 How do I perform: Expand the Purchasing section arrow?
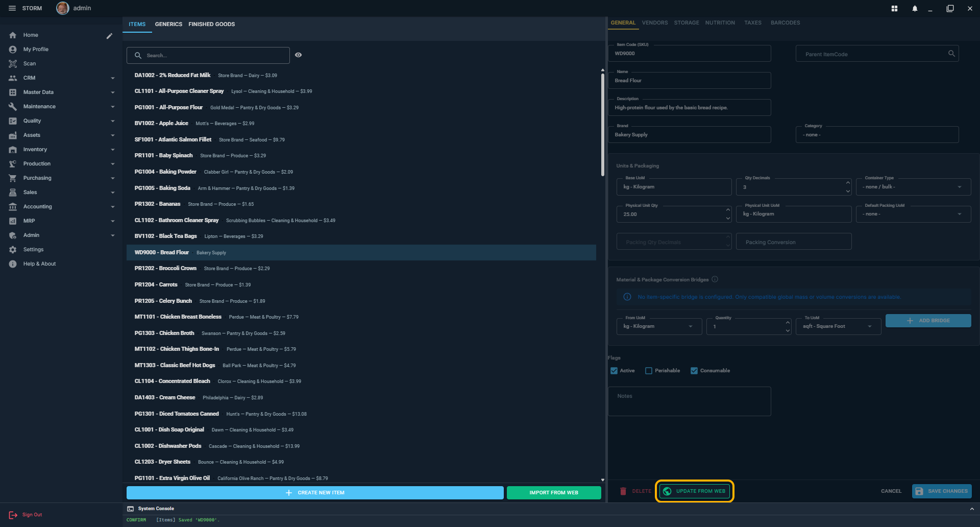[113, 178]
